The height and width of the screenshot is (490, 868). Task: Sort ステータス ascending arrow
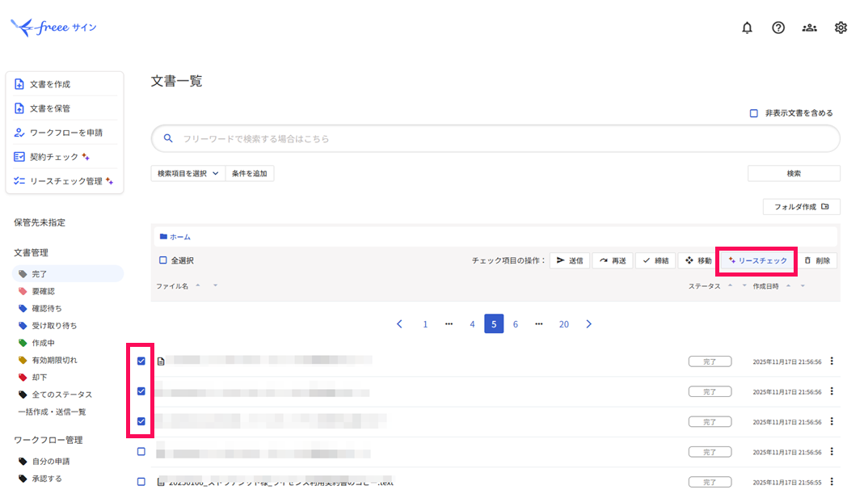pos(730,285)
